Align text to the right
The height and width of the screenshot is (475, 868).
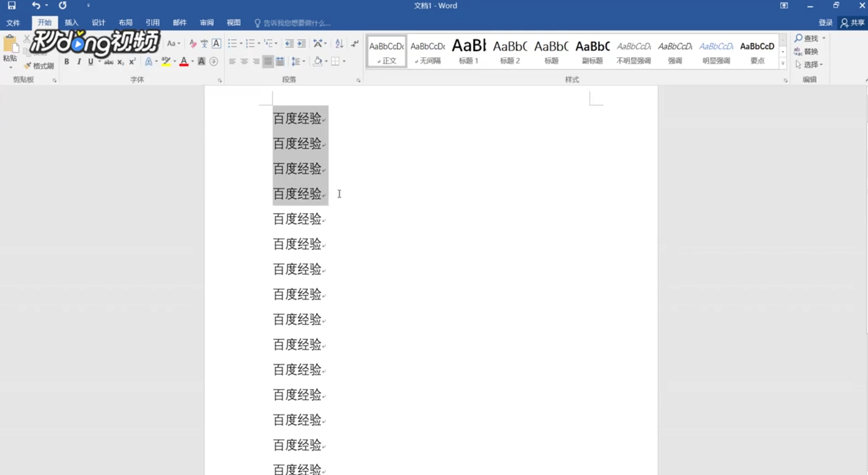tap(256, 62)
